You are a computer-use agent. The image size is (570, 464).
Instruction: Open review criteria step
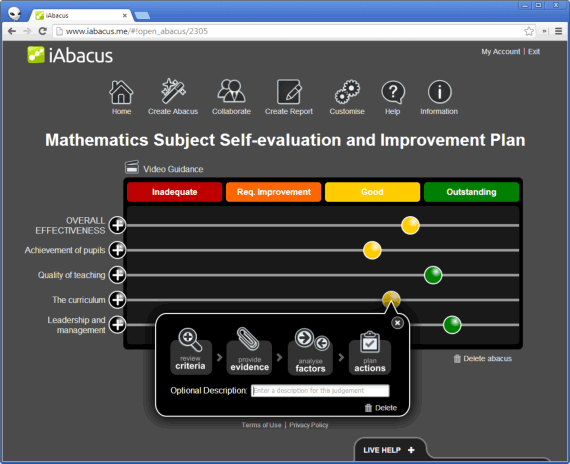click(x=191, y=351)
